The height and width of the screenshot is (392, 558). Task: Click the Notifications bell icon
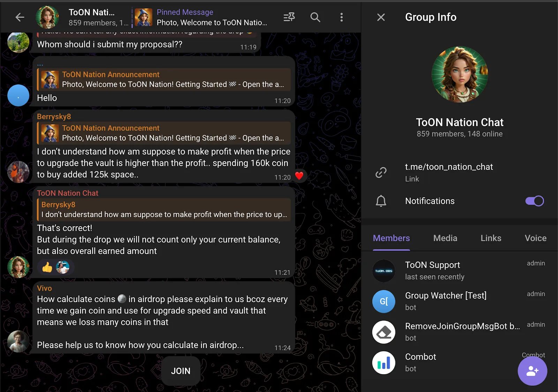[381, 201]
